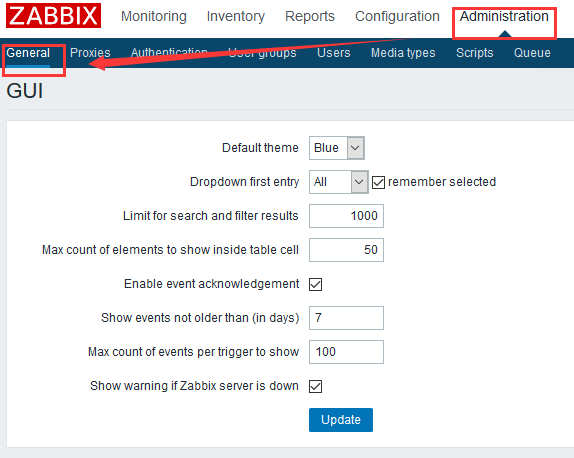Open the Media types tab
Viewport: 574px width, 458px height.
point(403,53)
